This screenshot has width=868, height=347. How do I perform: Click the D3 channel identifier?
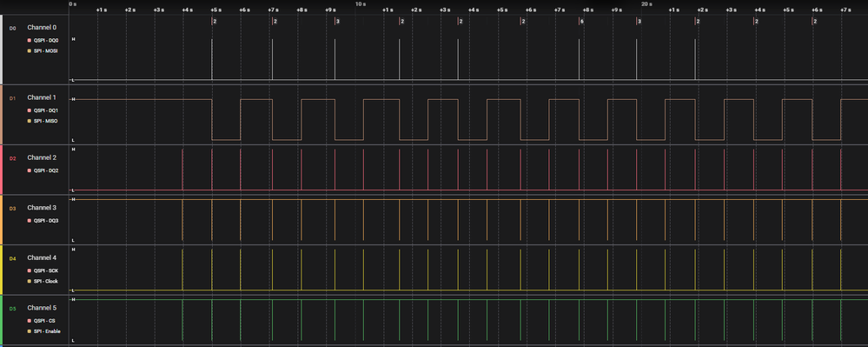point(13,208)
